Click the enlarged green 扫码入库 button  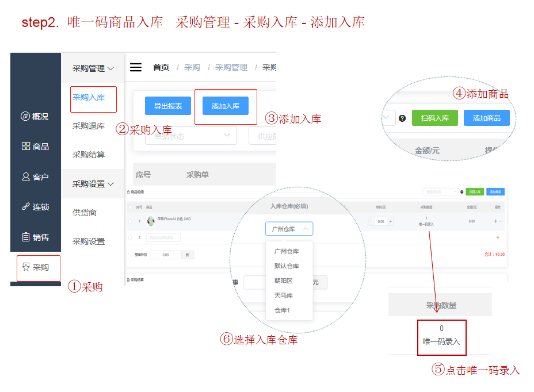tap(435, 118)
